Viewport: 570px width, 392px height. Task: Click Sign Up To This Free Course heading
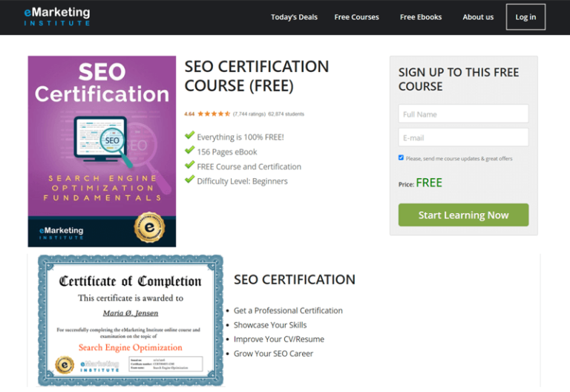click(459, 79)
